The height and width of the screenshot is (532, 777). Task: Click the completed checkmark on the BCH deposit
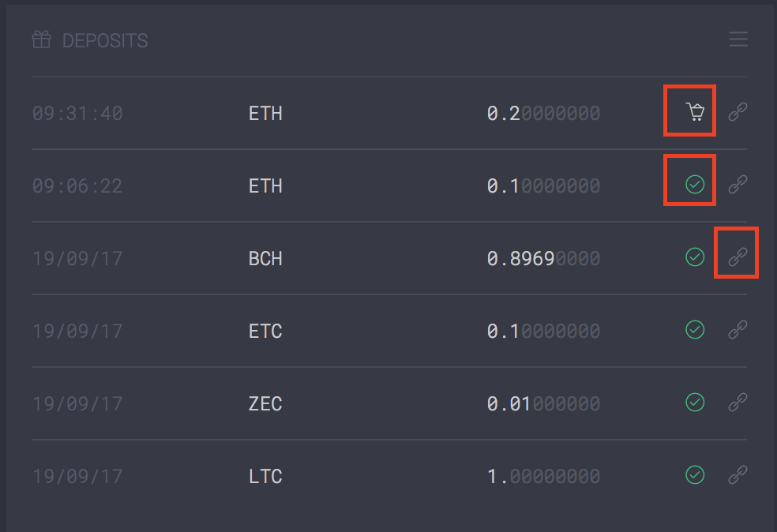pyautogui.click(x=695, y=257)
